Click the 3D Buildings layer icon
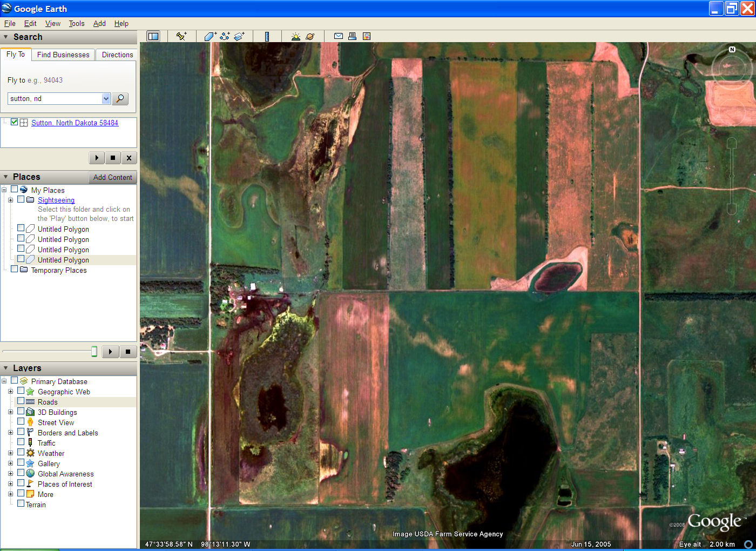This screenshot has height=551, width=756. [x=30, y=412]
